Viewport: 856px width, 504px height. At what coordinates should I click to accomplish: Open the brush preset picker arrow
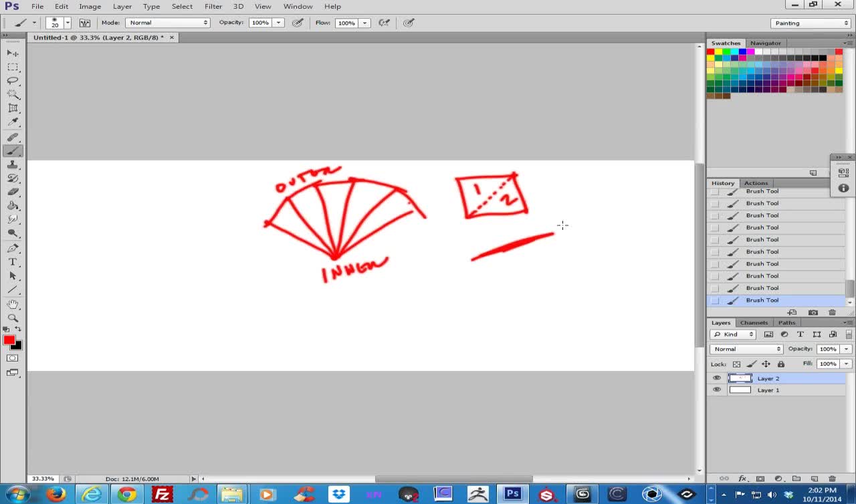[68, 23]
